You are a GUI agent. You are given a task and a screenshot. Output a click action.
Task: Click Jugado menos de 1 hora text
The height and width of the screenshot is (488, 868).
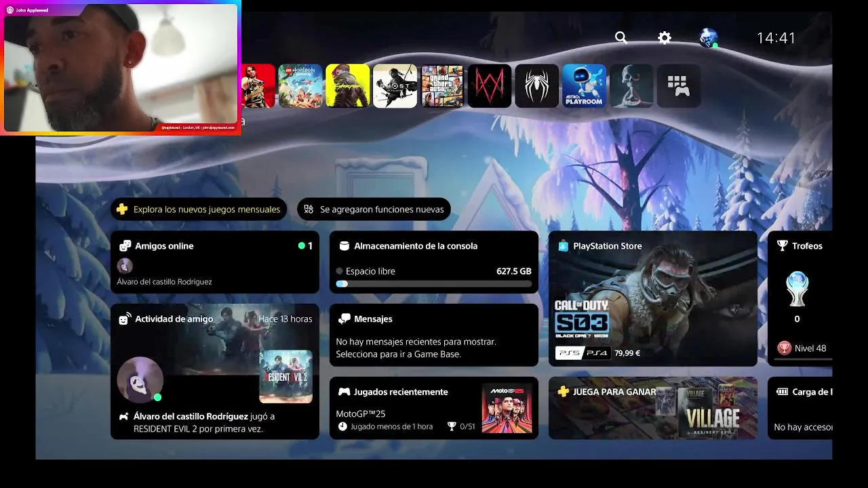pyautogui.click(x=392, y=426)
